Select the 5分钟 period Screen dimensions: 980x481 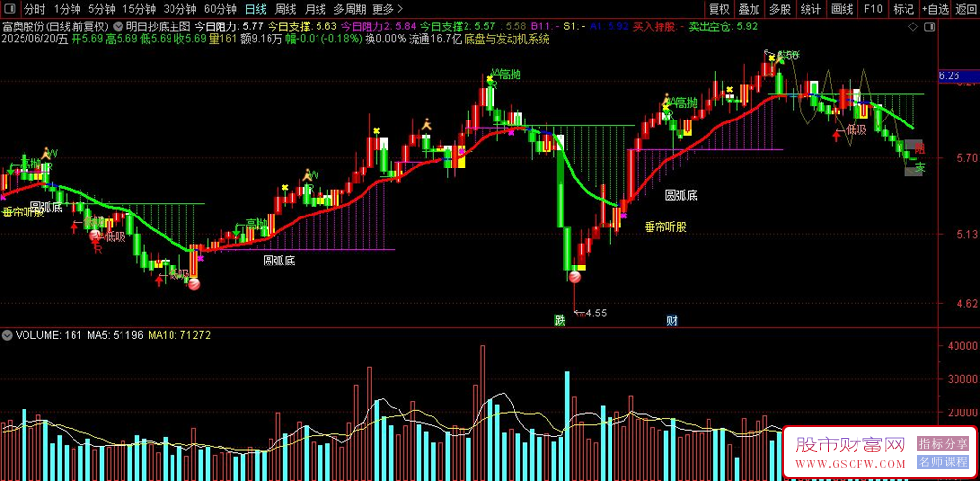pyautogui.click(x=101, y=9)
